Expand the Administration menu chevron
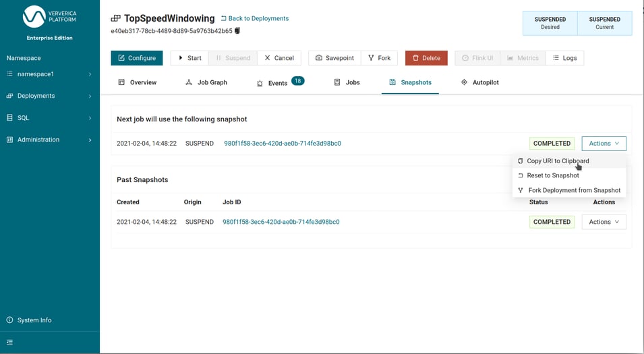Screen dimensions: 644x354 point(90,140)
